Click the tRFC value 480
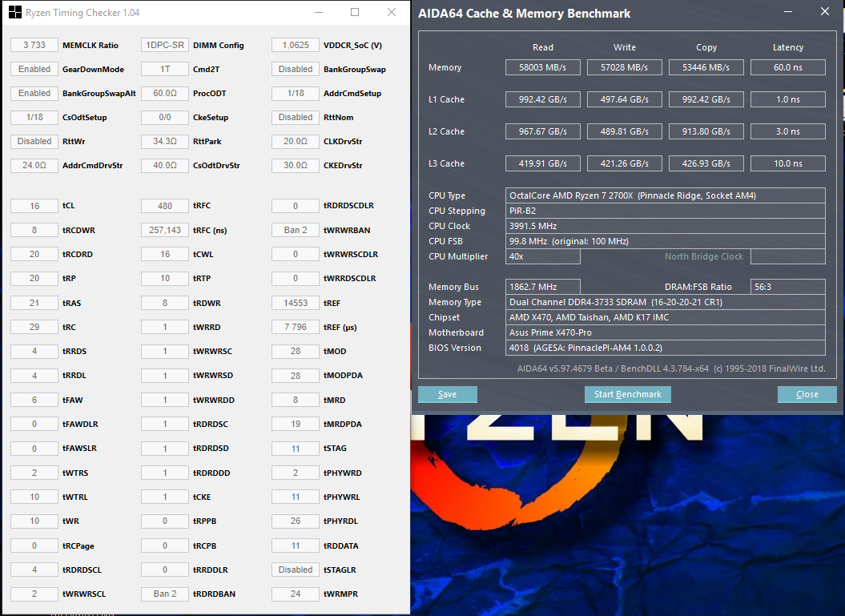This screenshot has width=845, height=616. (165, 206)
